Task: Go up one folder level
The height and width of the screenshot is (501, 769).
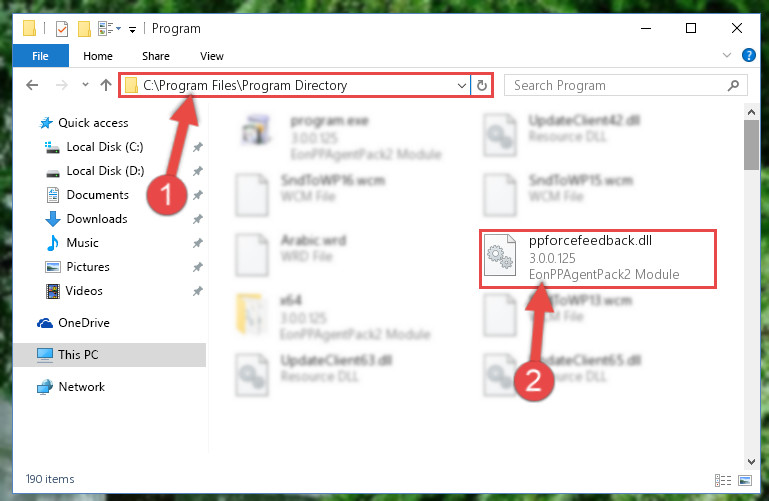Action: [105, 85]
